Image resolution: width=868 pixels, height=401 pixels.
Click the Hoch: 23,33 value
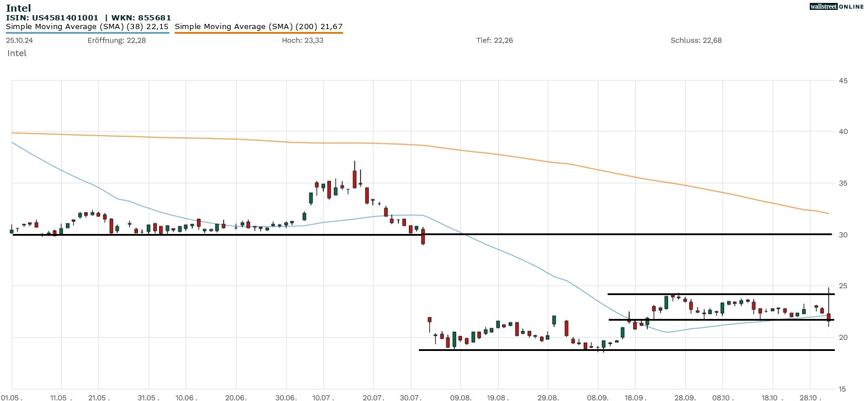(303, 40)
